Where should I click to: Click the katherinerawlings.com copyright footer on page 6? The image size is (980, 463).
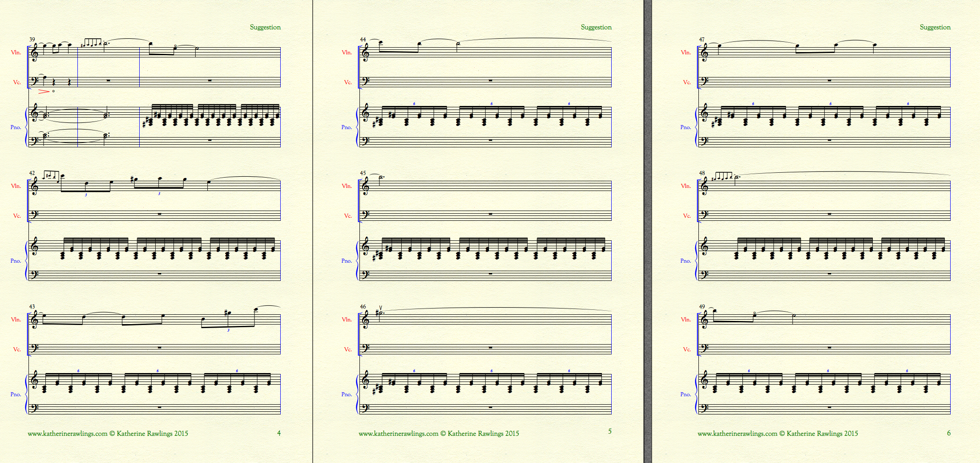(778, 434)
